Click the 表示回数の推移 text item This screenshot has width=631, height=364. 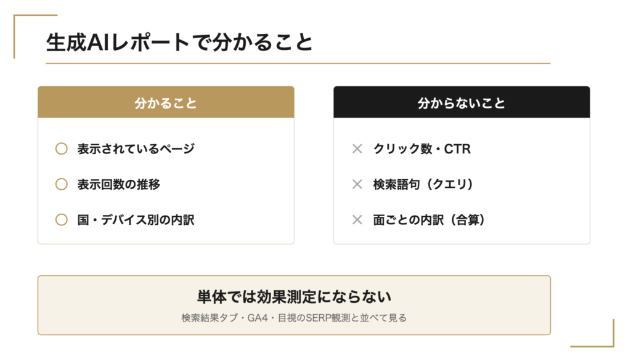point(119,184)
